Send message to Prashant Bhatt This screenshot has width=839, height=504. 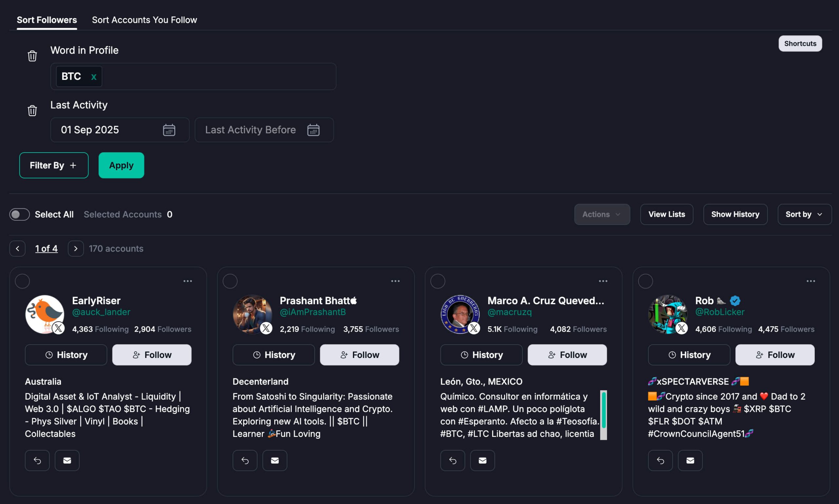pos(275,460)
